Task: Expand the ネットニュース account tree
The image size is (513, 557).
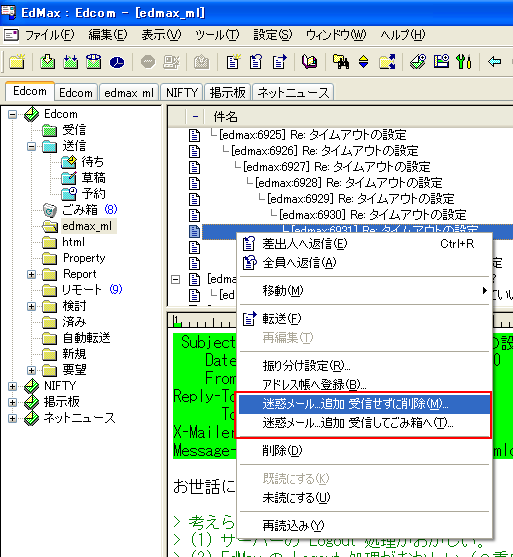Action: tap(12, 418)
